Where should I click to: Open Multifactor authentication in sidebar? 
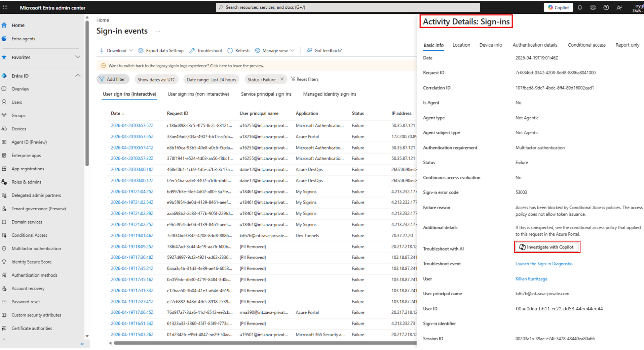pyautogui.click(x=36, y=249)
